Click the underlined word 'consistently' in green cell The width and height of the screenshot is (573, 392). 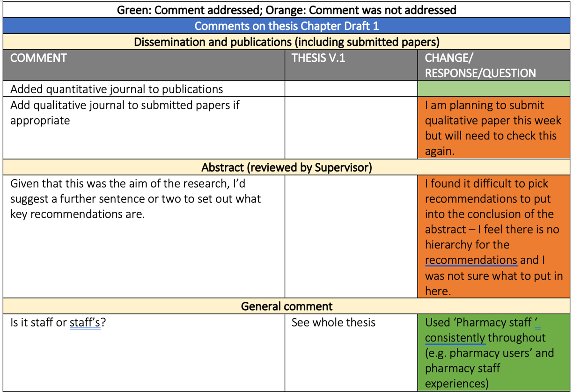click(x=455, y=337)
